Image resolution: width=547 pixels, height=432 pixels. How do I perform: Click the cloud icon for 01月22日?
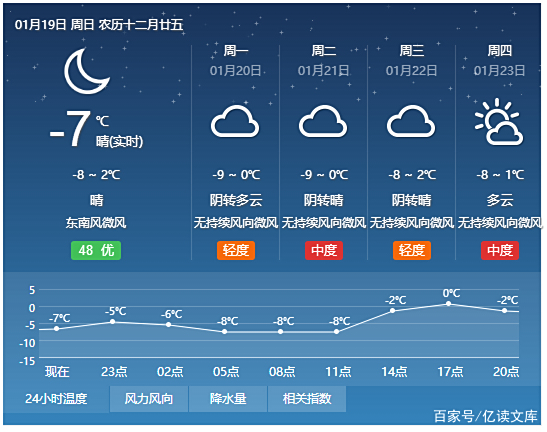coord(411,121)
